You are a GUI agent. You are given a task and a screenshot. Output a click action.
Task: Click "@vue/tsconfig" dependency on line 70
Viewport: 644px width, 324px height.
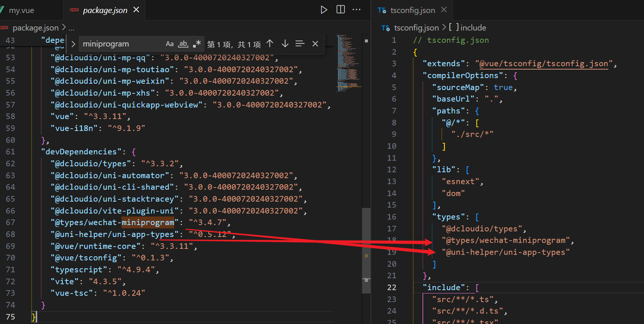(86, 258)
